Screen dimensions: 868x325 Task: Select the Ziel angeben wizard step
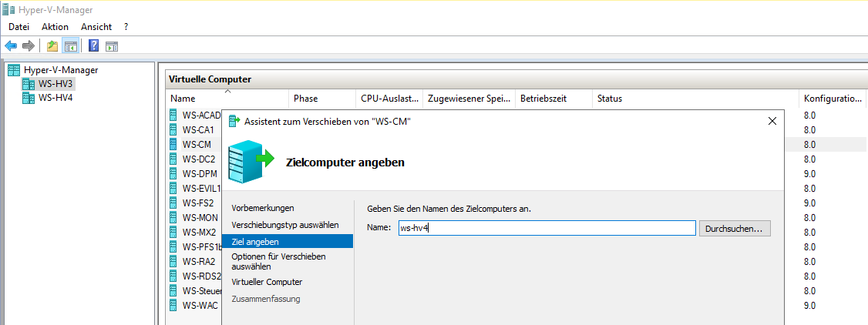click(288, 242)
